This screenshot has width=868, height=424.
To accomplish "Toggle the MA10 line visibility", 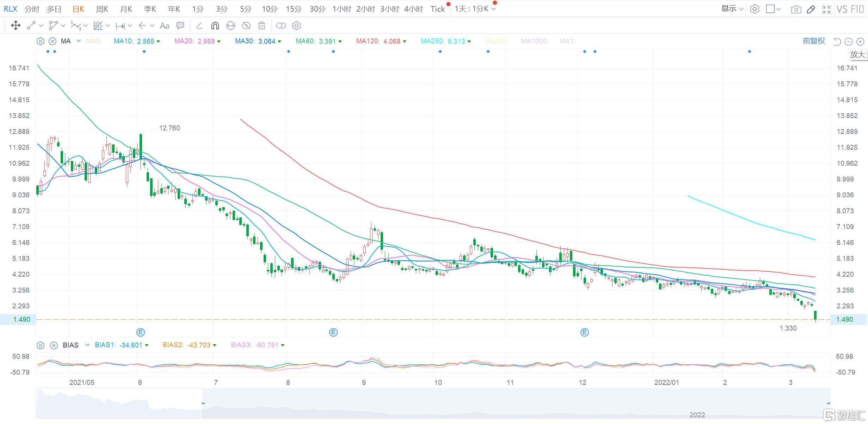I will tap(137, 41).
